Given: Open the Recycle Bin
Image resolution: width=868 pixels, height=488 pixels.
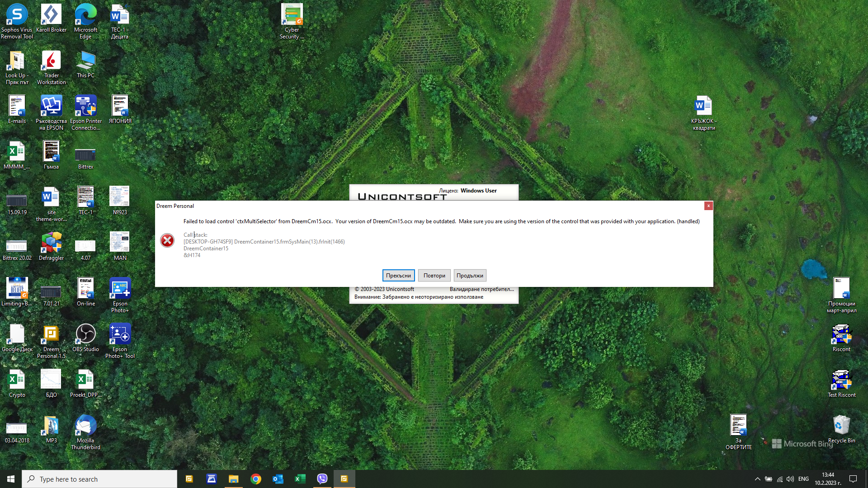Looking at the screenshot, I should tap(841, 426).
